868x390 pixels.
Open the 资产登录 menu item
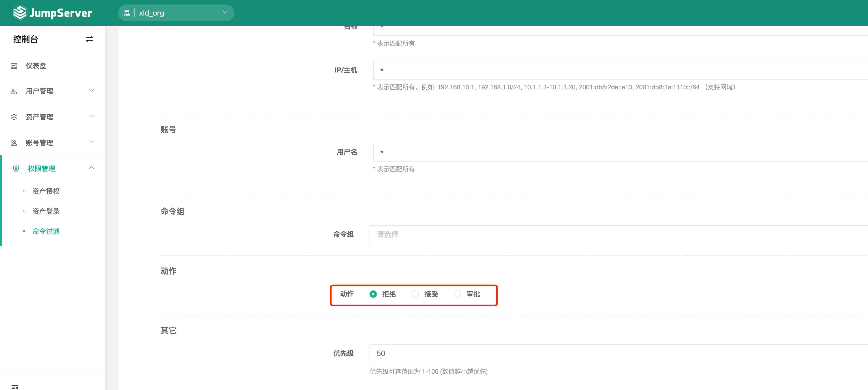(46, 211)
